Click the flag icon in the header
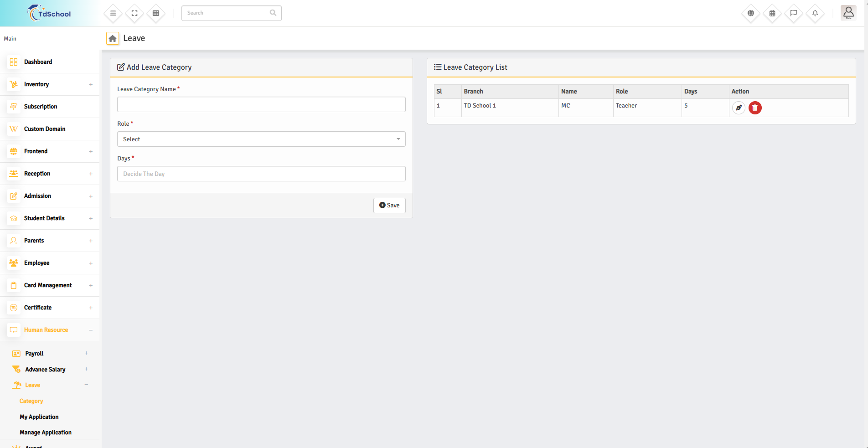Viewport: 868px width, 448px height. (794, 13)
